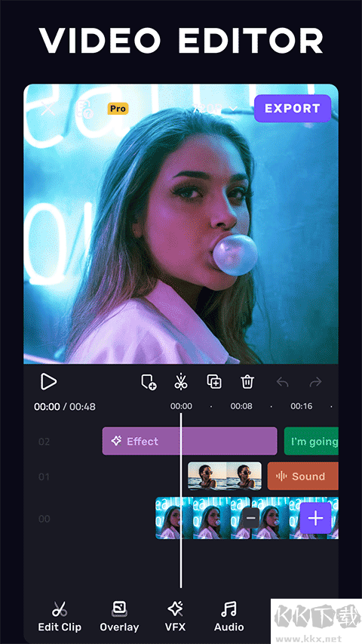Select track label 00

tap(44, 519)
